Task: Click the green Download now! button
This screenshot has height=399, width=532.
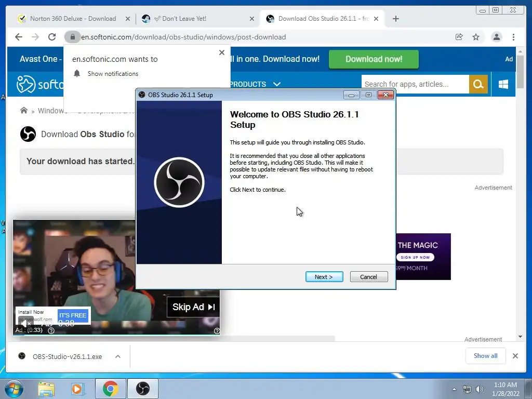Action: [x=374, y=59]
